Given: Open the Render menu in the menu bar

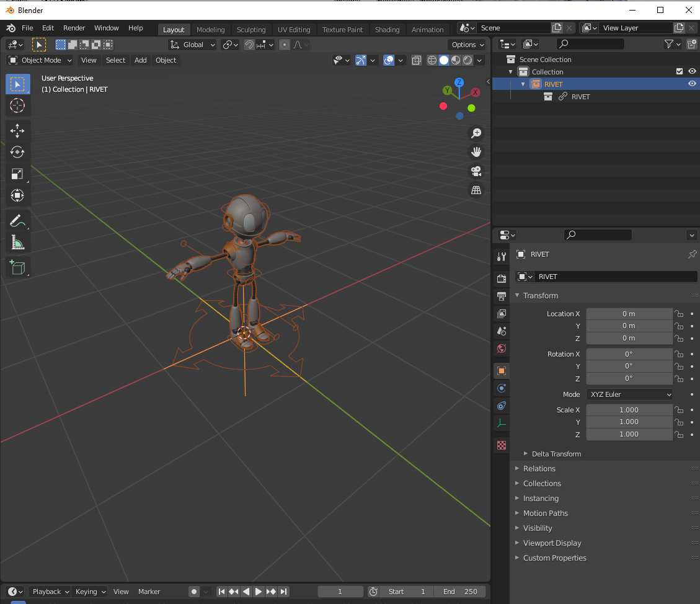Looking at the screenshot, I should (74, 28).
